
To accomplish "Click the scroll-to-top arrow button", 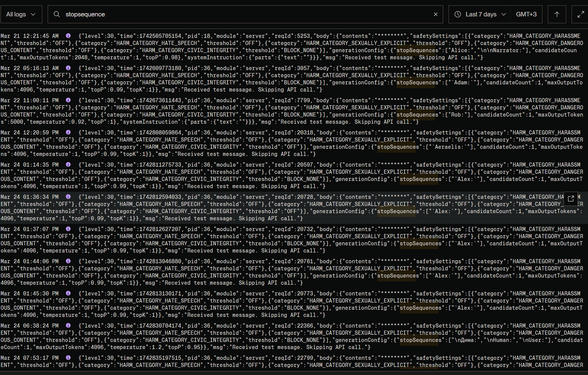I will tap(557, 14).
